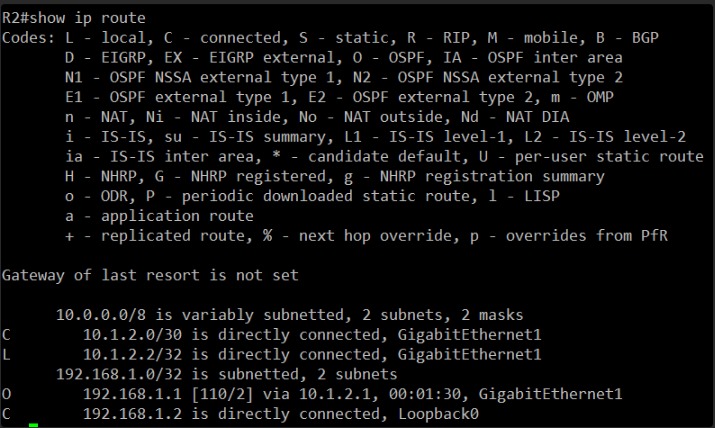This screenshot has height=428, width=715.
Task: Click the NHRP registered legend line
Action: pyautogui.click(x=335, y=176)
